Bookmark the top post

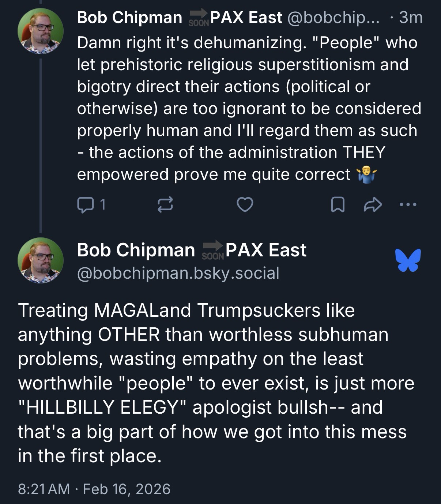point(337,205)
